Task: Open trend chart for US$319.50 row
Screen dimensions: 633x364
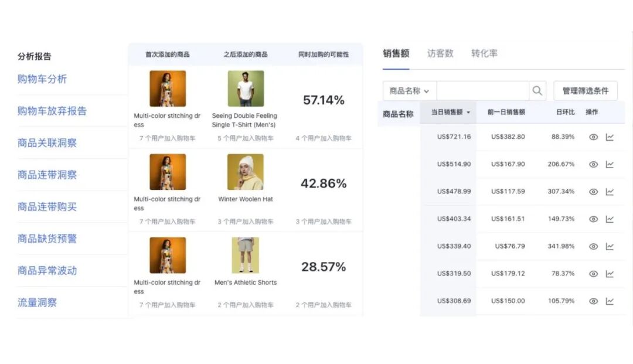Action: tap(610, 274)
